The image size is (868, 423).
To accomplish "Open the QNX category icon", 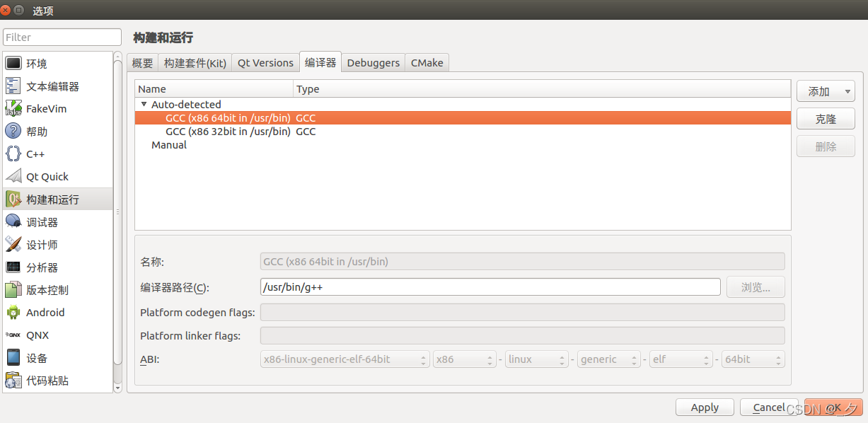I will point(13,335).
